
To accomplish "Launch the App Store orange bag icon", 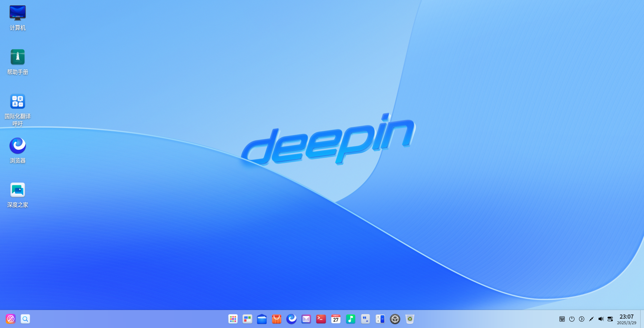I will tap(277, 319).
